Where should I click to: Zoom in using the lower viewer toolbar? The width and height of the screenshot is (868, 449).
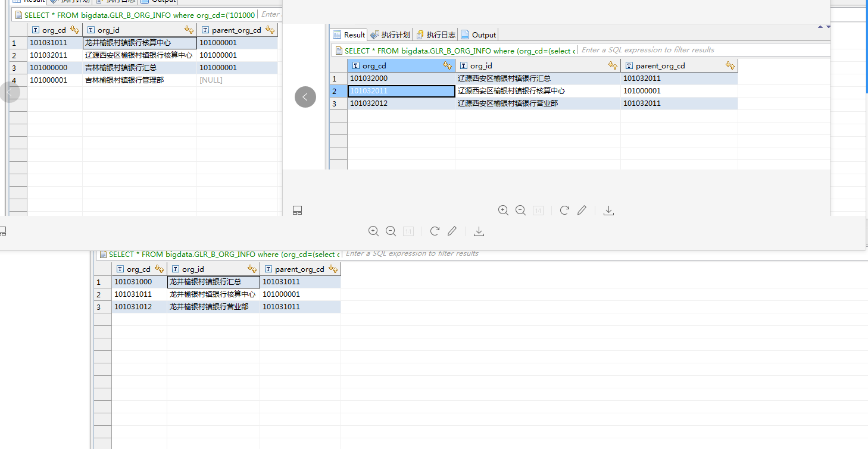(373, 231)
